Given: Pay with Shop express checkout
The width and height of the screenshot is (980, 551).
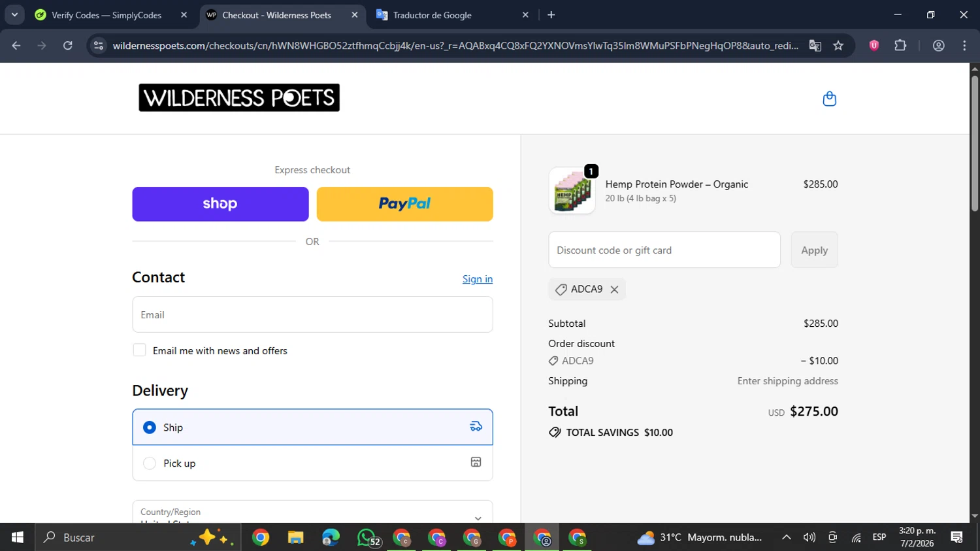Looking at the screenshot, I should click(220, 204).
